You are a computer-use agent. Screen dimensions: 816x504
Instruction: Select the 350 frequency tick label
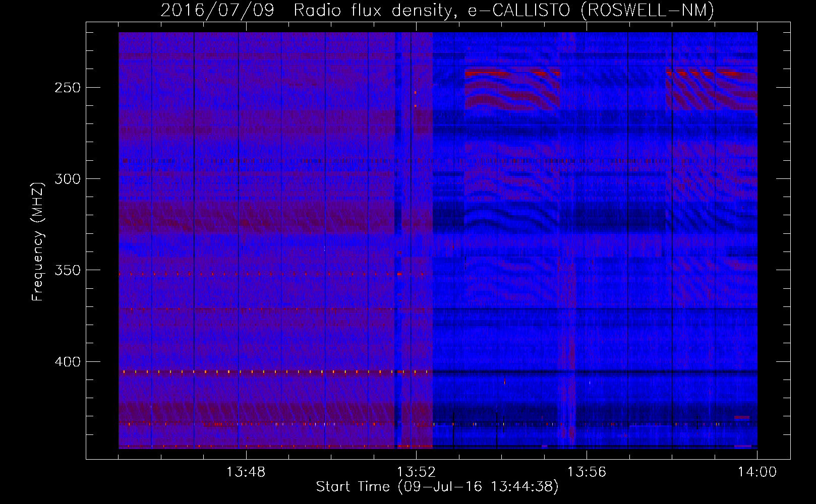tap(68, 271)
